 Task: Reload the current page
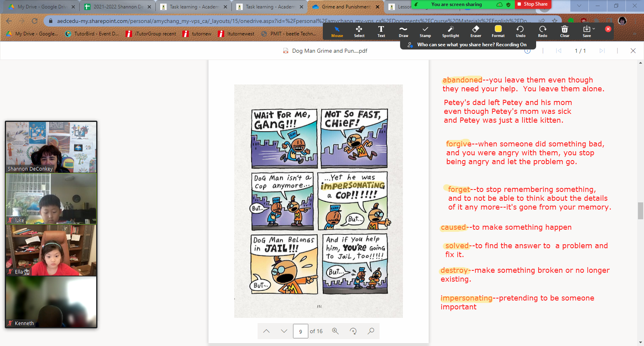click(x=35, y=21)
